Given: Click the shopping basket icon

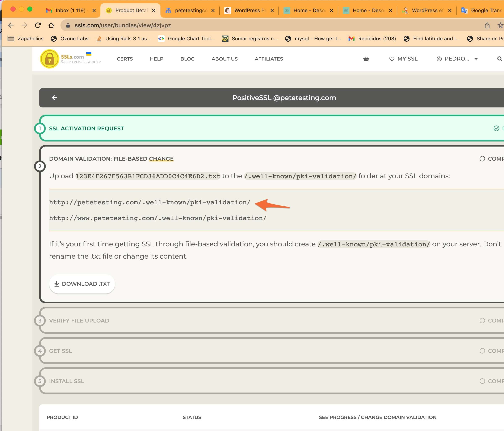Looking at the screenshot, I should click(366, 59).
